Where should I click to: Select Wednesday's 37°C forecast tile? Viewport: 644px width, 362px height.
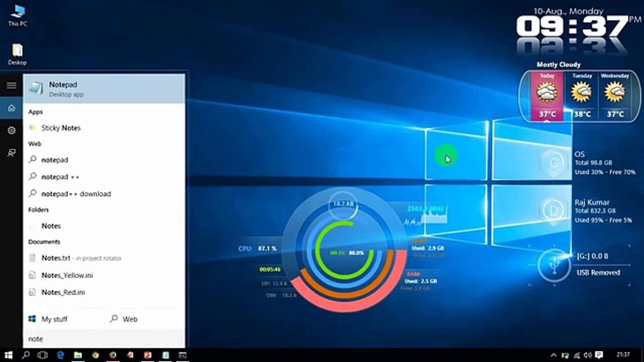click(x=615, y=96)
